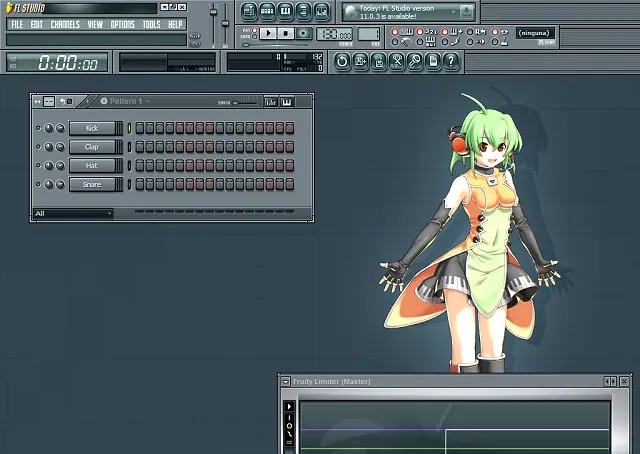Switch to pattern mode with the PAT radio
640x454 pixels.
(x=255, y=31)
